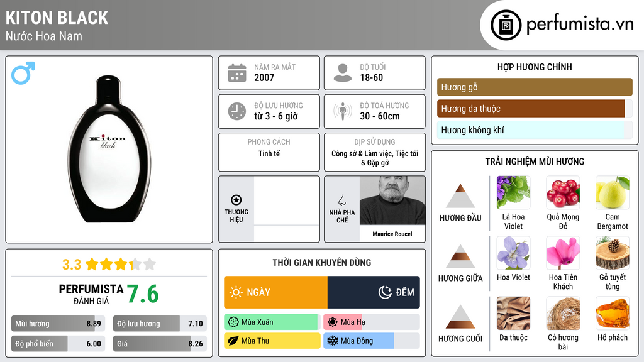Click the flower icon beside Mùa Xuân

233,322
